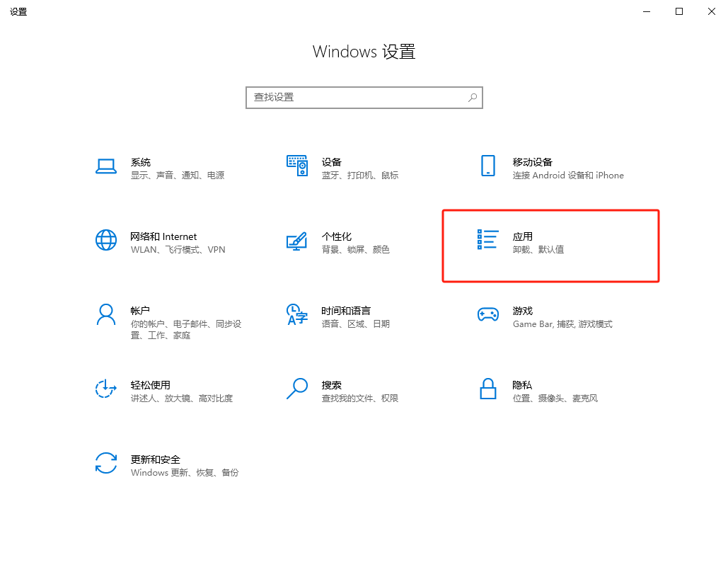
Task: Open the 游戏 settings title
Action: point(523,311)
